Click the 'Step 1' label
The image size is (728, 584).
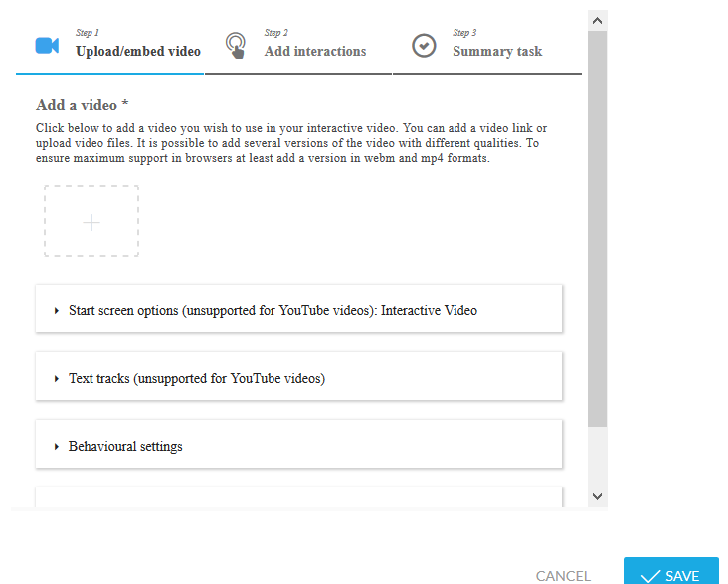[x=88, y=33]
